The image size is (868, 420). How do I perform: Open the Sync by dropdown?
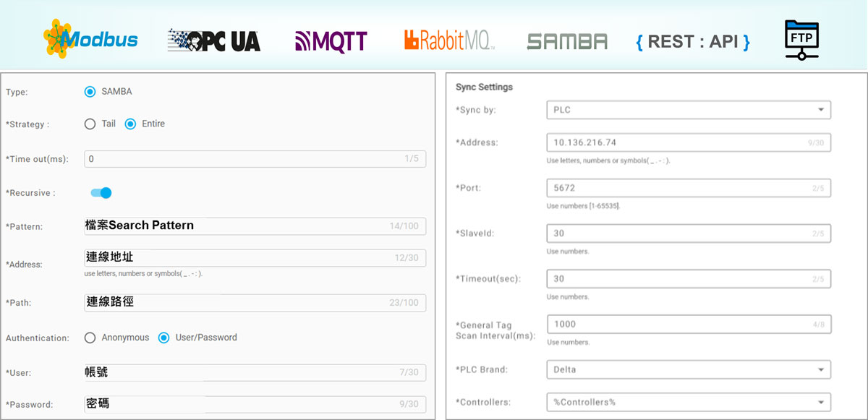pos(688,110)
